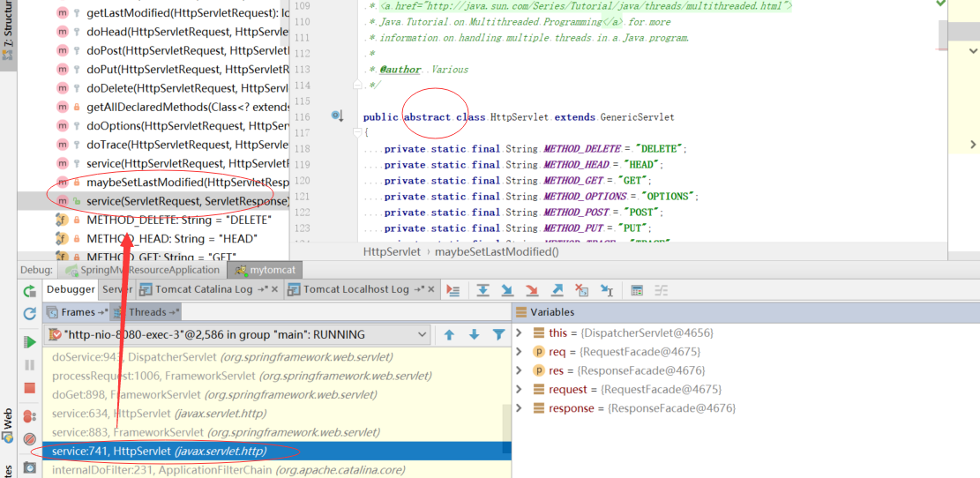The height and width of the screenshot is (478, 980).
Task: Select the Frames sub-tab
Action: click(x=77, y=312)
